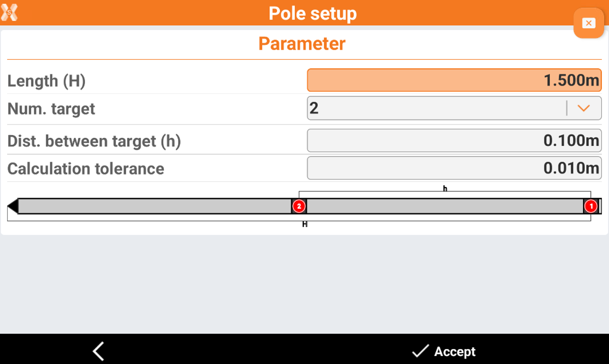Close the Pole setup window

pos(588,23)
